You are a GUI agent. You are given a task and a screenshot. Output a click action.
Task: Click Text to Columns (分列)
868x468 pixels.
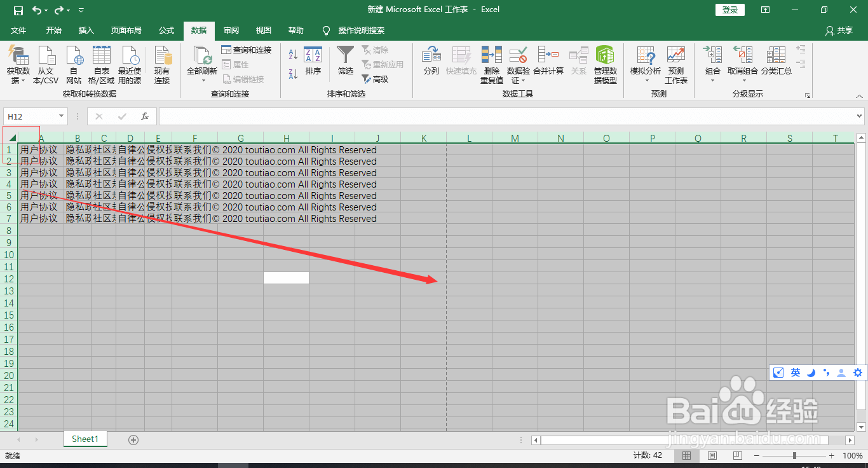[431, 61]
